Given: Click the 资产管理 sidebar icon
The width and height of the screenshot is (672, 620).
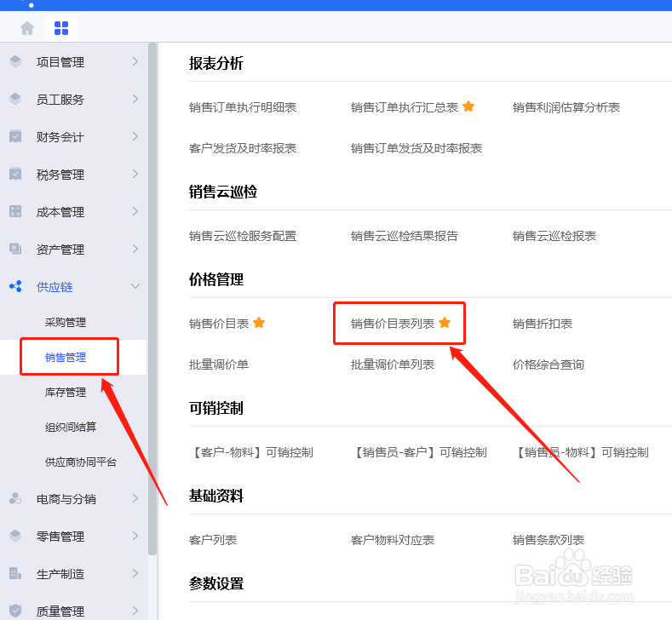Looking at the screenshot, I should [15, 249].
